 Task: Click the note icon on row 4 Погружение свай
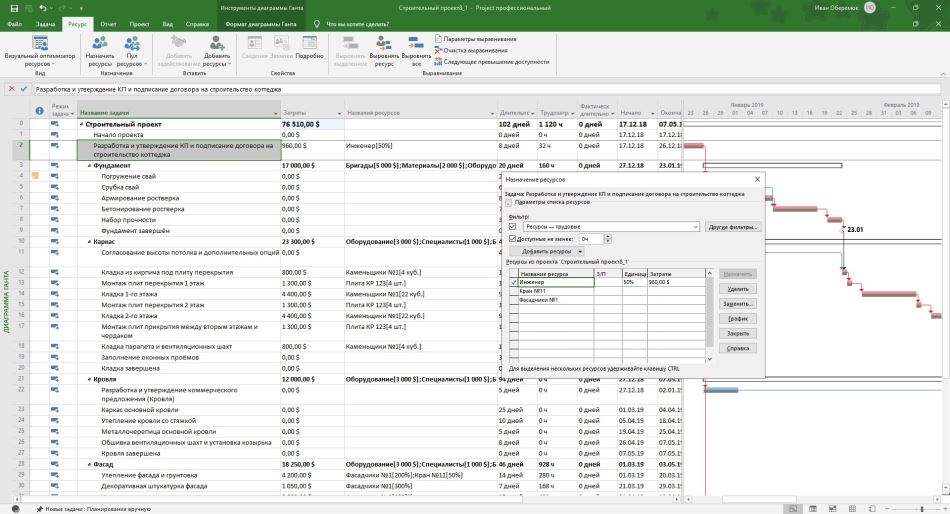coord(36,176)
